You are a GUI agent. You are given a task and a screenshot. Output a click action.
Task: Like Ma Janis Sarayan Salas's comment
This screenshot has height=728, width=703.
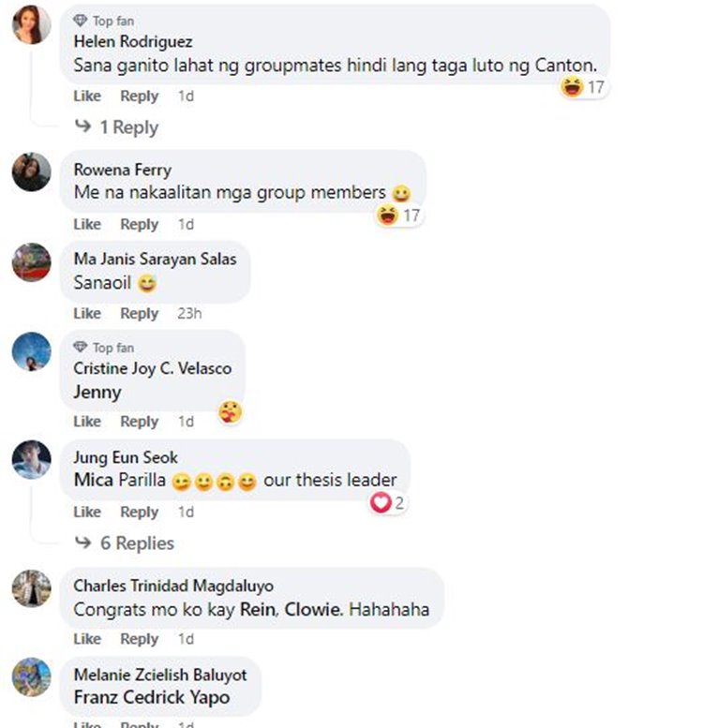[87, 313]
